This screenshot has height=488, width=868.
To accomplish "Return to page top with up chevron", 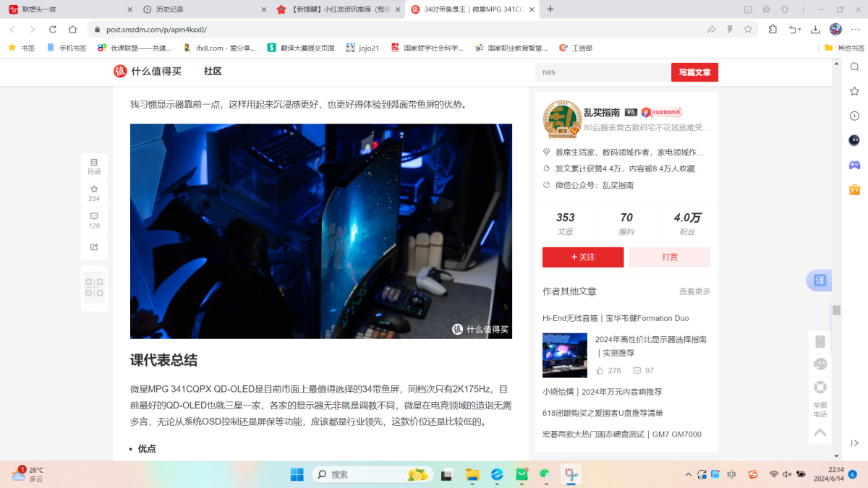I will tap(820, 432).
